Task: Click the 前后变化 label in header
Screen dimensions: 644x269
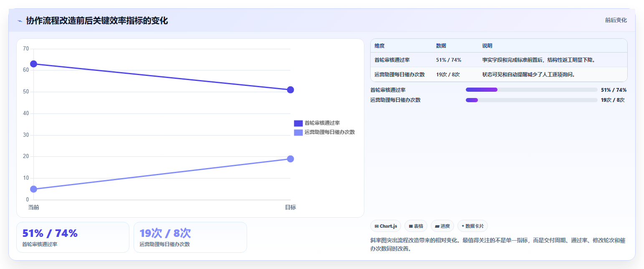Action: pyautogui.click(x=616, y=20)
